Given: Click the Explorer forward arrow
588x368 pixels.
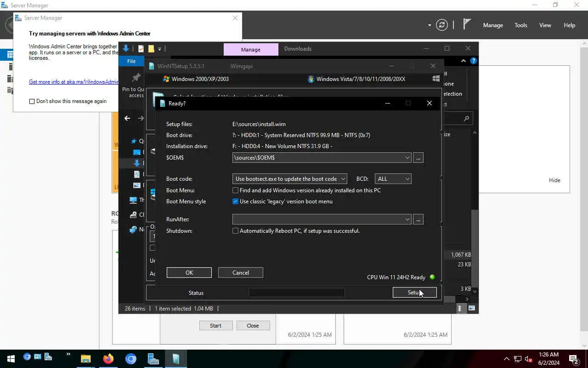Looking at the screenshot, I should point(141,118).
